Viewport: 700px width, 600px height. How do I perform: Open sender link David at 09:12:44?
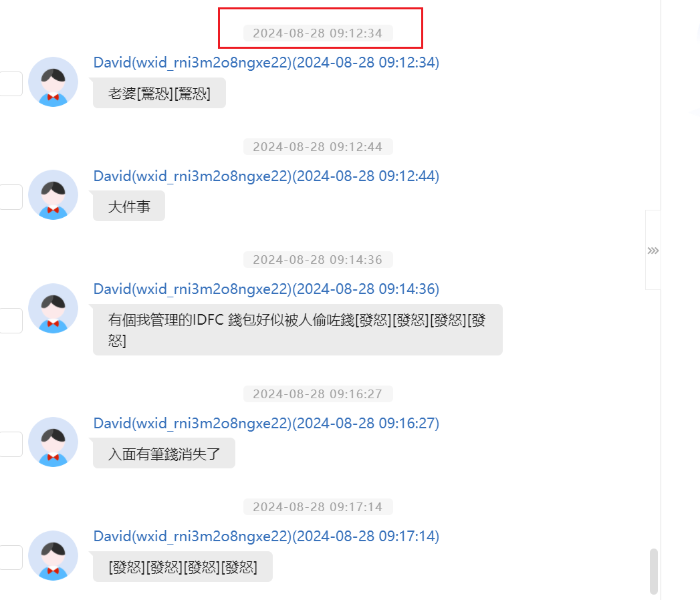(x=266, y=176)
